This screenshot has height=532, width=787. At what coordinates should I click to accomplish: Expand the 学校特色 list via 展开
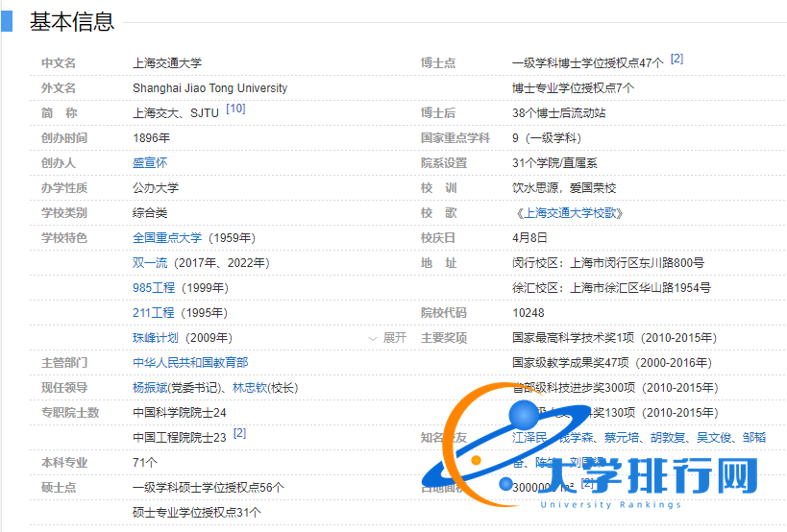click(388, 338)
